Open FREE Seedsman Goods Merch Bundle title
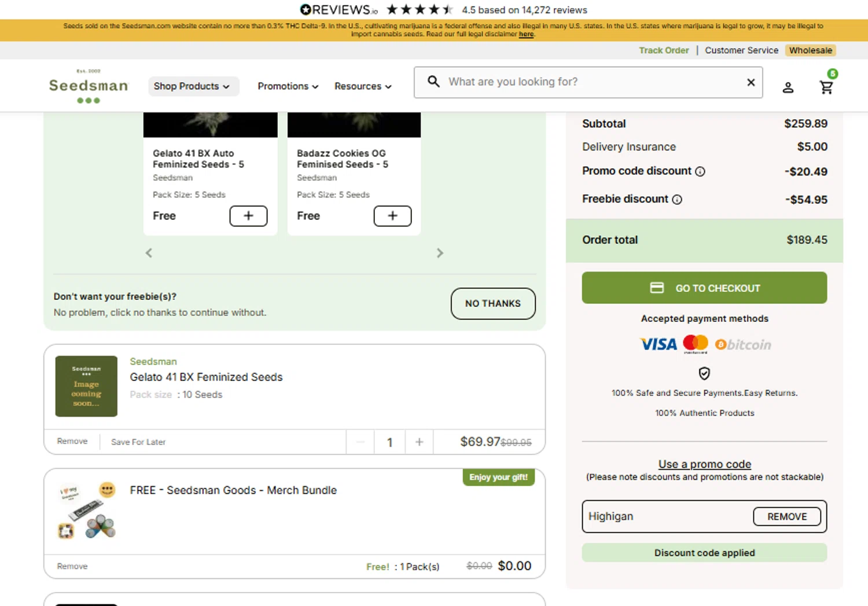Viewport: 868px width, 606px height. coord(233,490)
